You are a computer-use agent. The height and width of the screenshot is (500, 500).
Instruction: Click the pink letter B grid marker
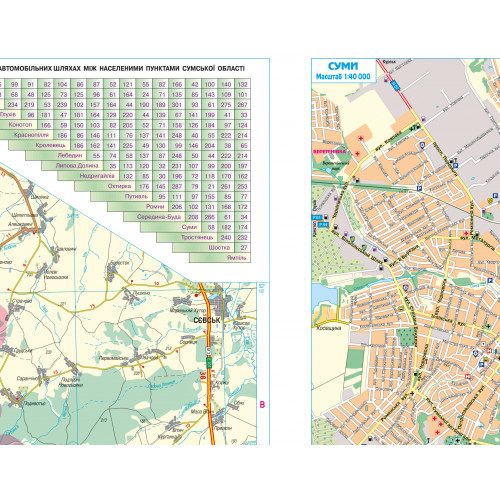pos(262,405)
